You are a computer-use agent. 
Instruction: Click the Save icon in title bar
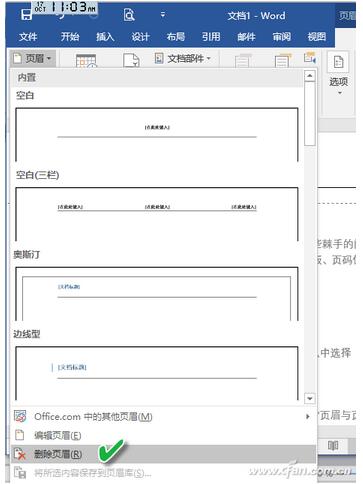tap(26, 15)
